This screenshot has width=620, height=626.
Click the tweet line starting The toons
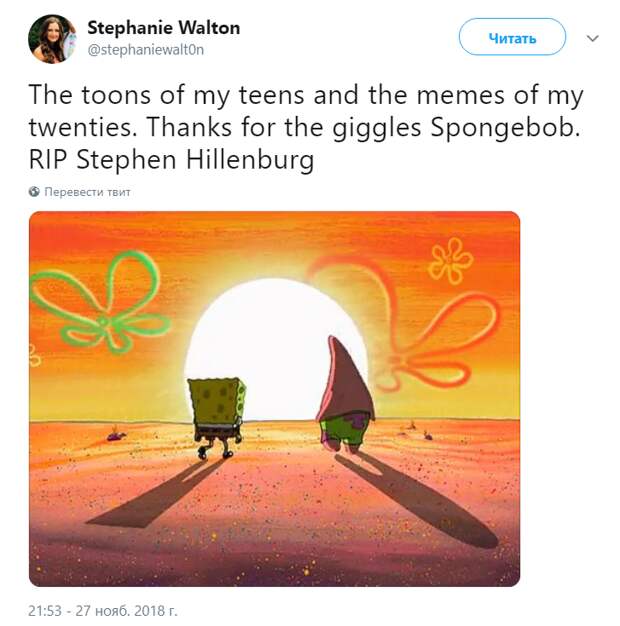click(306, 95)
